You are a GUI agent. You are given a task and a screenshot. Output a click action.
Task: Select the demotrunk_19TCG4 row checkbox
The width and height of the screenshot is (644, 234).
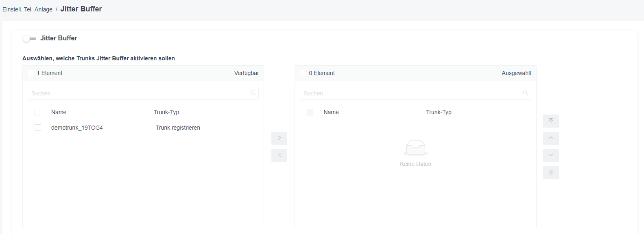(x=38, y=128)
